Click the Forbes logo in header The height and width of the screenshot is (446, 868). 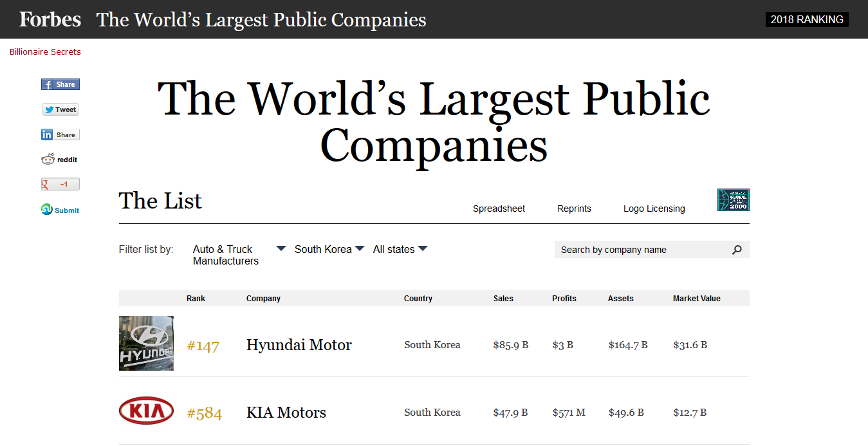pos(50,19)
